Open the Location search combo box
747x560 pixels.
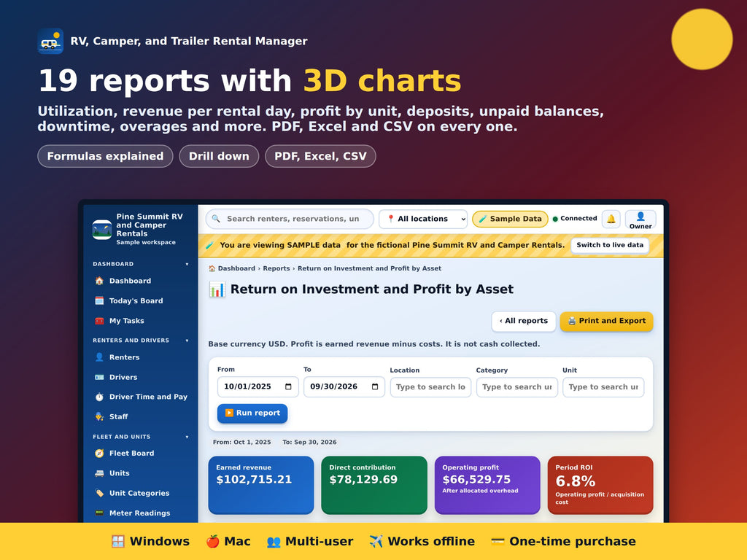430,387
